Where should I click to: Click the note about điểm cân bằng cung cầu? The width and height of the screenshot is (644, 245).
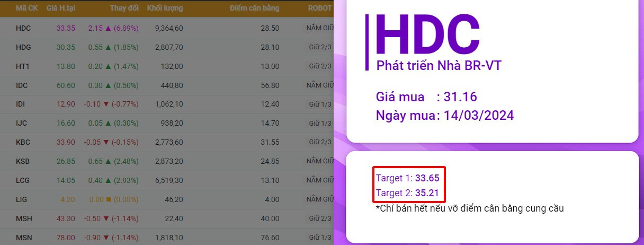[x=470, y=208]
